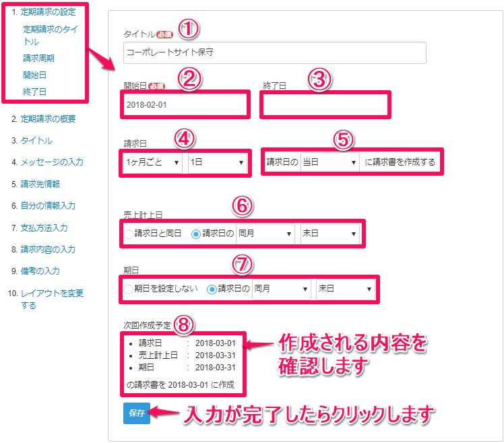Jump to 定期請求のタイトル sub-link
Image resolution: width=504 pixels, height=443 pixels.
click(x=51, y=35)
